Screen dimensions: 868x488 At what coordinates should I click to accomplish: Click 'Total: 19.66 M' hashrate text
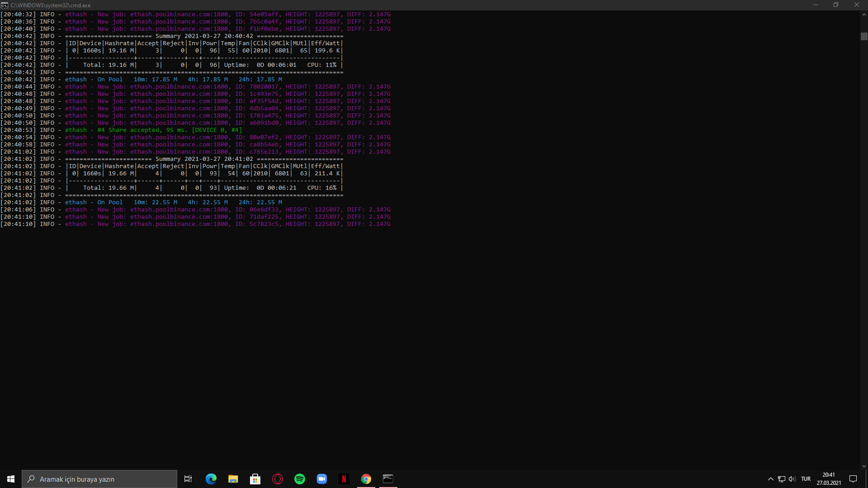(108, 188)
